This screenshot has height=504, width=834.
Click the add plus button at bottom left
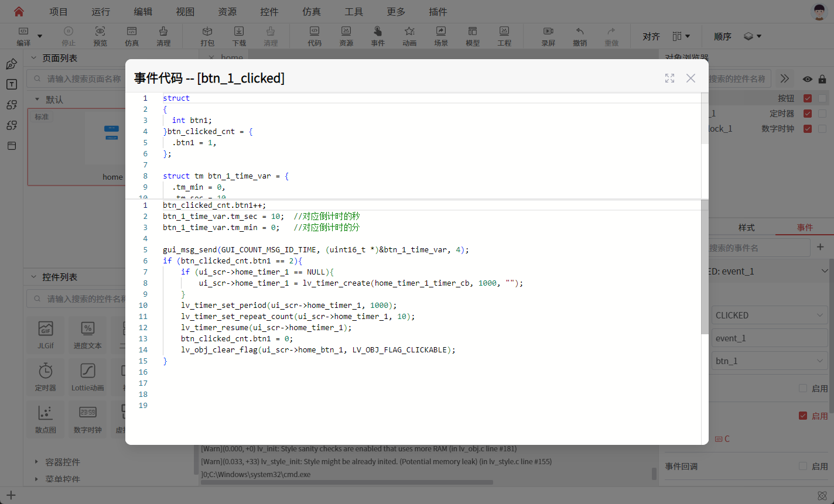(x=11, y=496)
